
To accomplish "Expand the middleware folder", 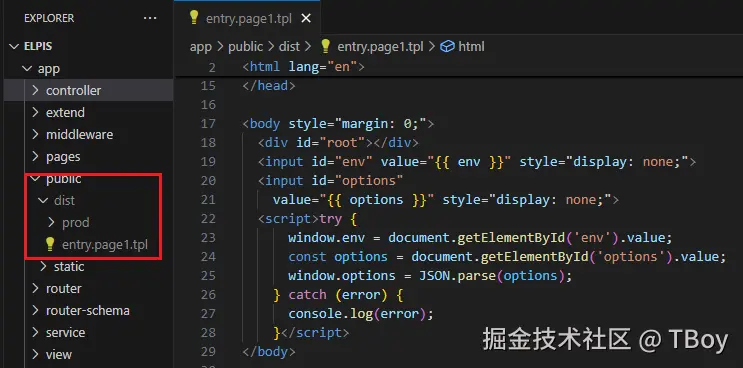I will (x=35, y=135).
